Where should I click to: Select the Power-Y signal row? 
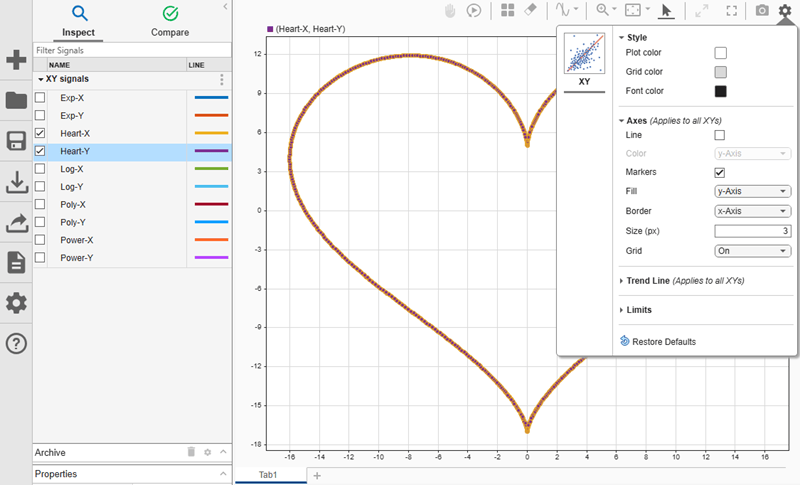pos(132,258)
